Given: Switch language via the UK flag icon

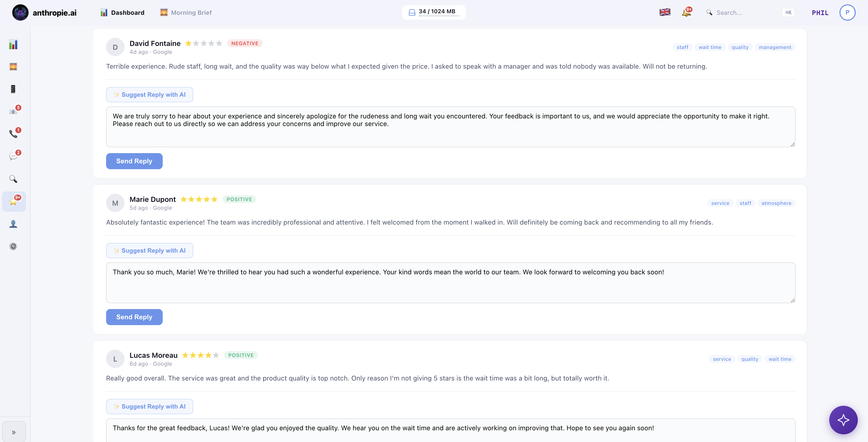Looking at the screenshot, I should (665, 13).
